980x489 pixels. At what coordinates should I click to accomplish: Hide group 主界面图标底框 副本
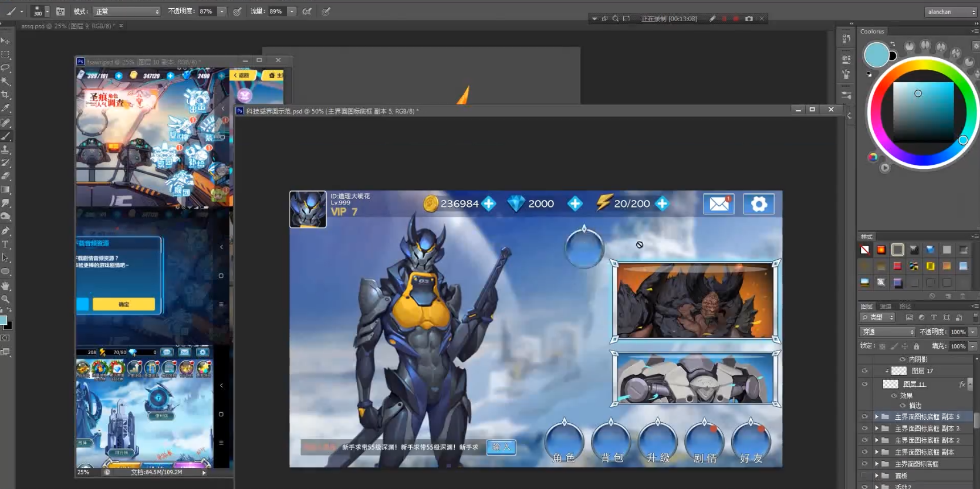pyautogui.click(x=864, y=452)
